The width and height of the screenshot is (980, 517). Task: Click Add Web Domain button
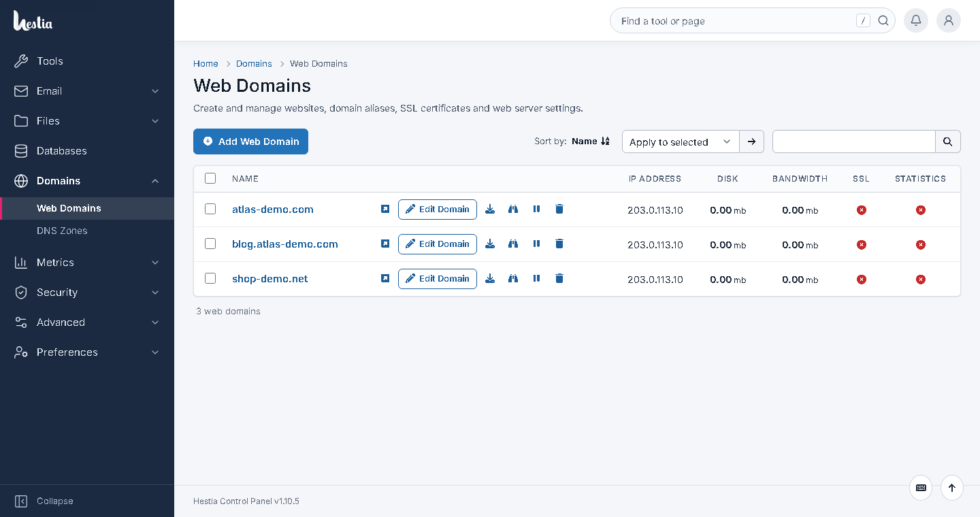point(250,141)
